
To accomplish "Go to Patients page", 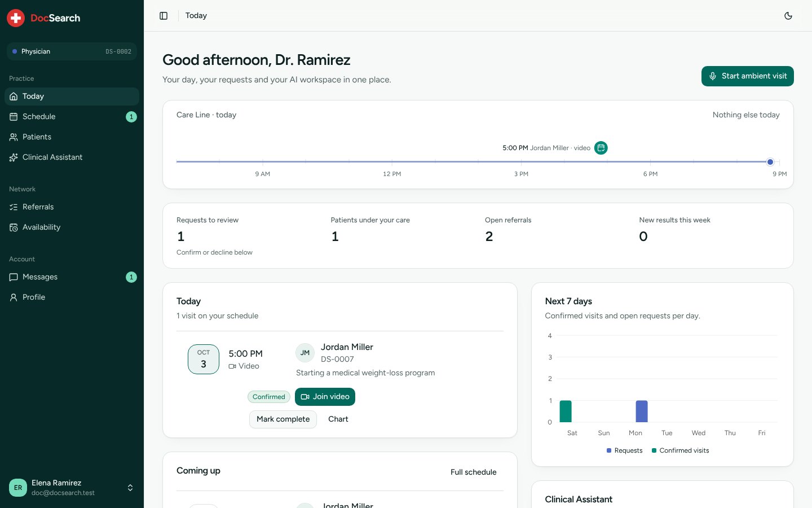I will [x=72, y=137].
